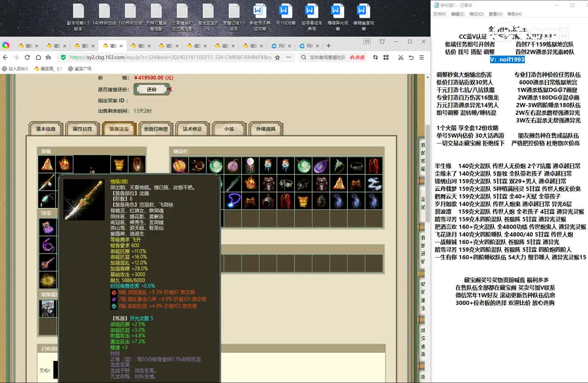Focus the browser URL address field
588x383 pixels.
(x=170, y=57)
